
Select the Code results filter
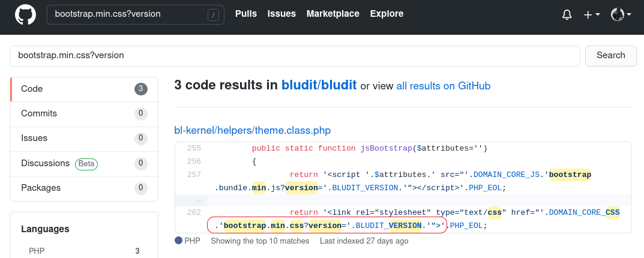84,89
